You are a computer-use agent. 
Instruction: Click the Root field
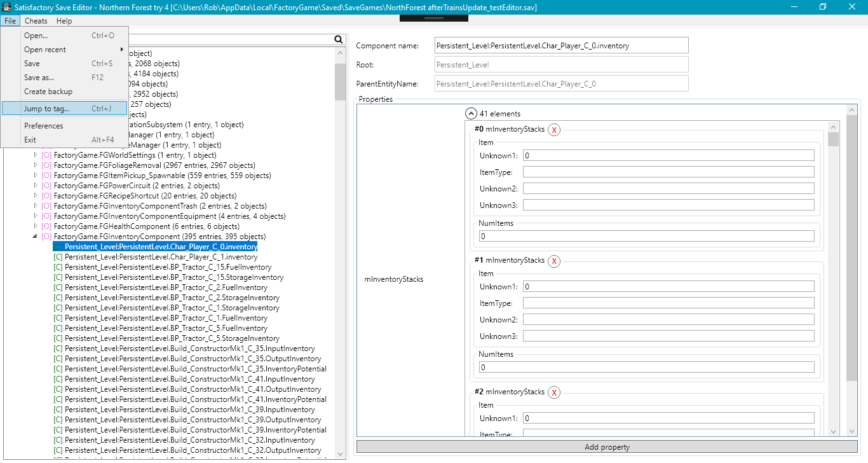(x=562, y=64)
